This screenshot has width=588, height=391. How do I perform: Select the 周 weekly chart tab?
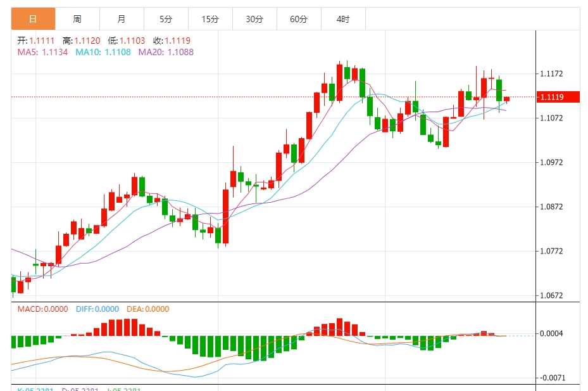[x=77, y=19]
